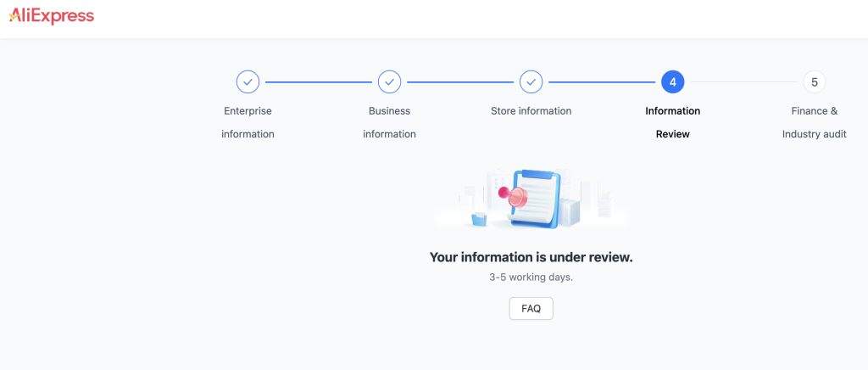Select the Business information checkmark circle
The image size is (868, 370).
(x=390, y=82)
